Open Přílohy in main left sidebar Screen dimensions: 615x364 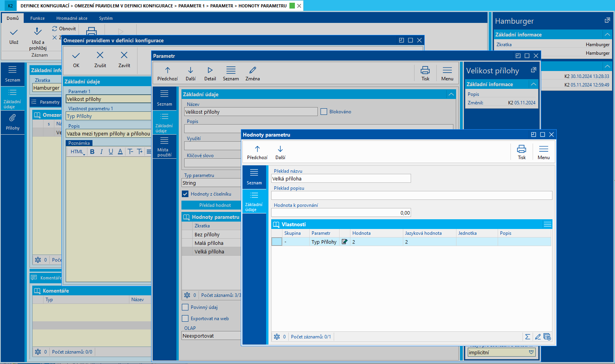[12, 122]
